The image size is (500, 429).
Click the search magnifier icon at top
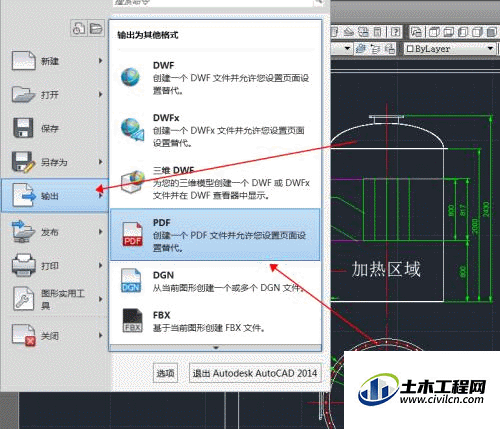[x=319, y=2]
